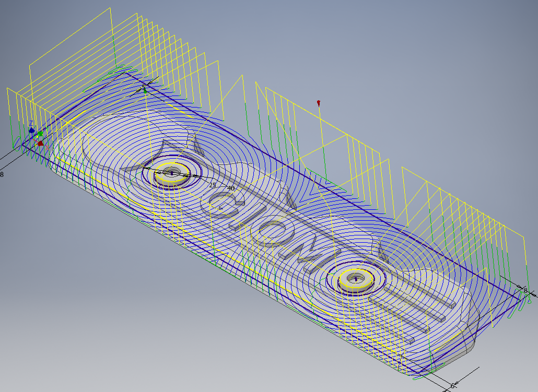Click the blue Z axis arrow on triad

(31, 129)
